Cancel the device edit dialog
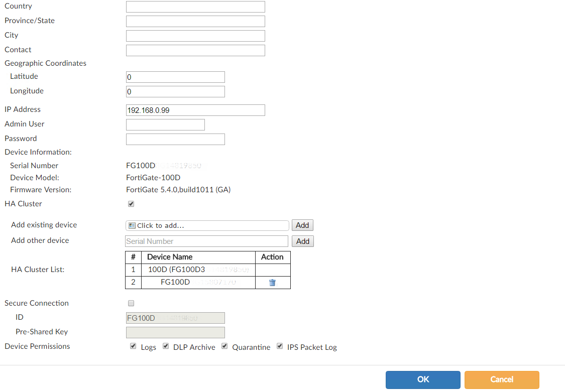 point(502,379)
